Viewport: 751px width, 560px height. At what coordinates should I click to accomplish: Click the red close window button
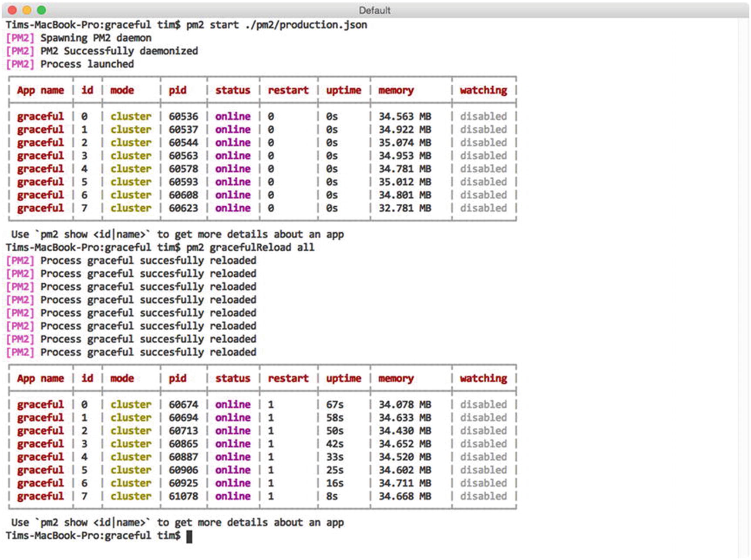point(12,10)
